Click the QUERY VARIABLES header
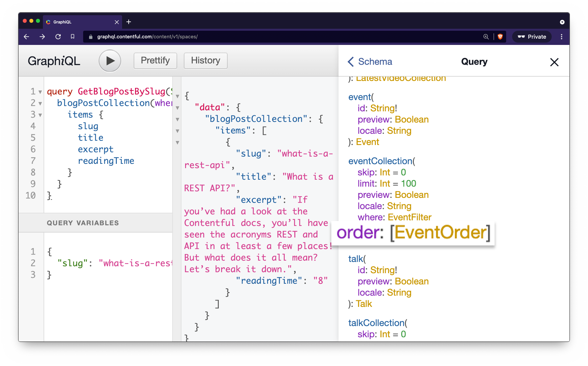588x366 pixels. [96, 223]
